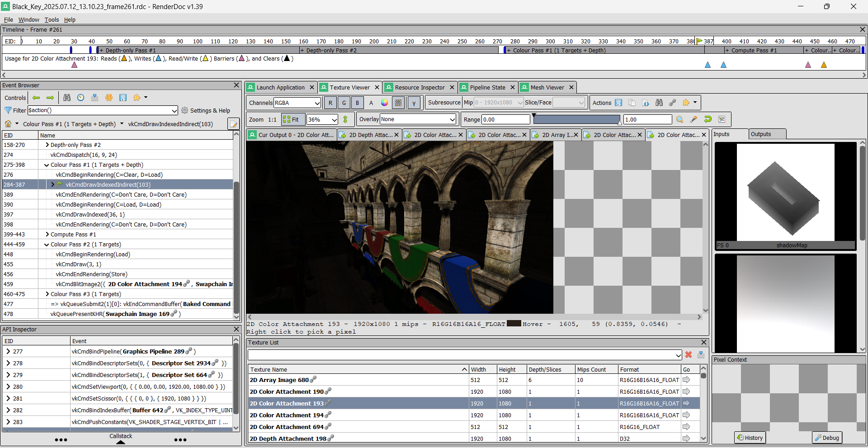Click the save texture icon in Actions
This screenshot has width=868, height=448.
(x=618, y=103)
